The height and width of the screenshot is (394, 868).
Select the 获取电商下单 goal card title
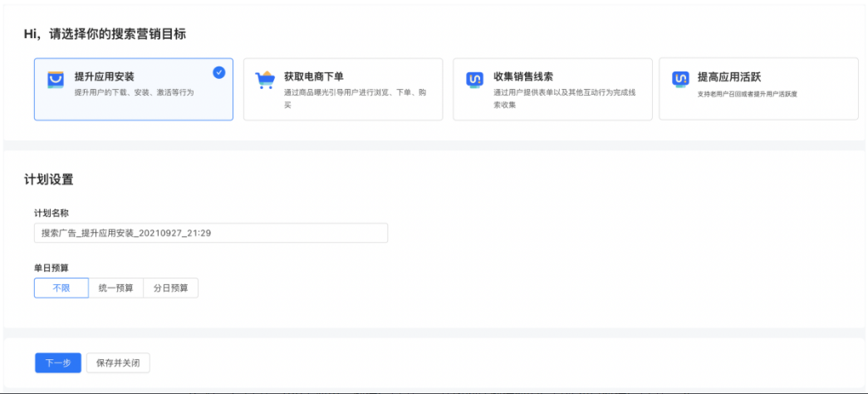click(x=314, y=76)
